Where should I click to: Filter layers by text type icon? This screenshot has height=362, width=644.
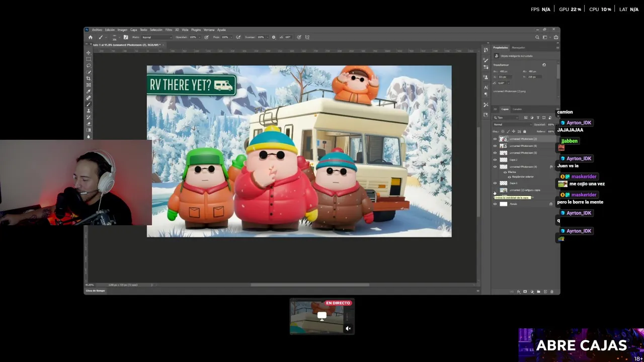coord(538,118)
